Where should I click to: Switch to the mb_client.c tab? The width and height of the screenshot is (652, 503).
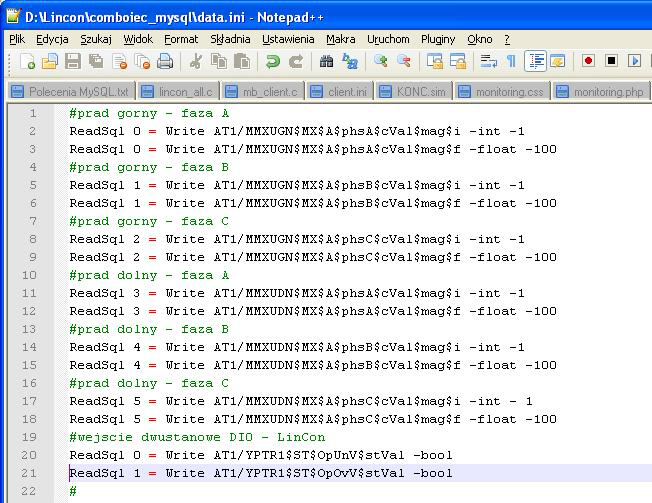click(x=263, y=91)
